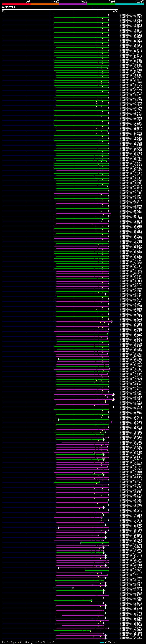Click the red 20% identity color bar
The height and width of the screenshot is (644, 146).
(16, 4)
